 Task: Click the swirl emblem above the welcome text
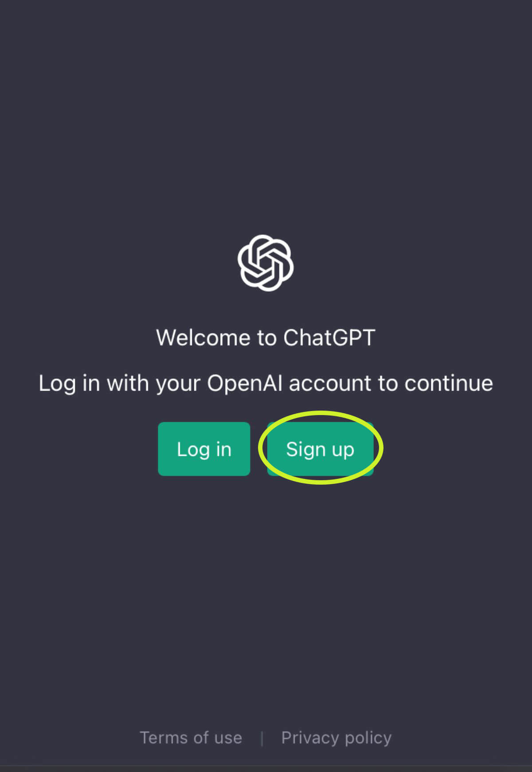coord(266,263)
